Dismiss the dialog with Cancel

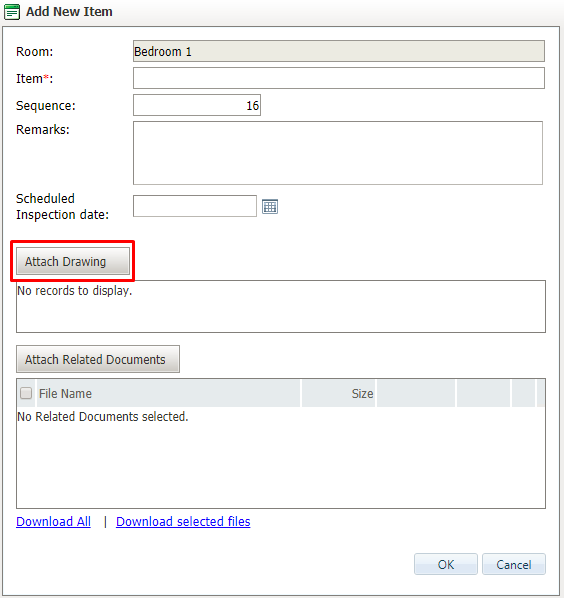[x=514, y=564]
